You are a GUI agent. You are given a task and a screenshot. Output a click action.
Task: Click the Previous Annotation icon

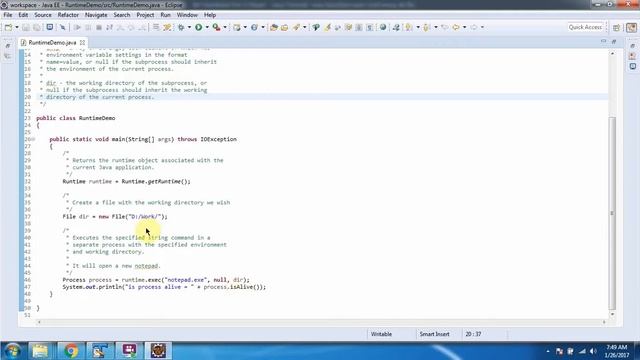[427, 27]
